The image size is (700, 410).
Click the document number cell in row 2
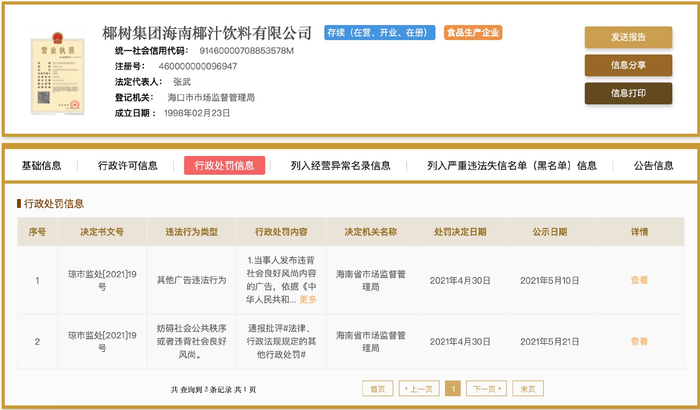tap(102, 341)
